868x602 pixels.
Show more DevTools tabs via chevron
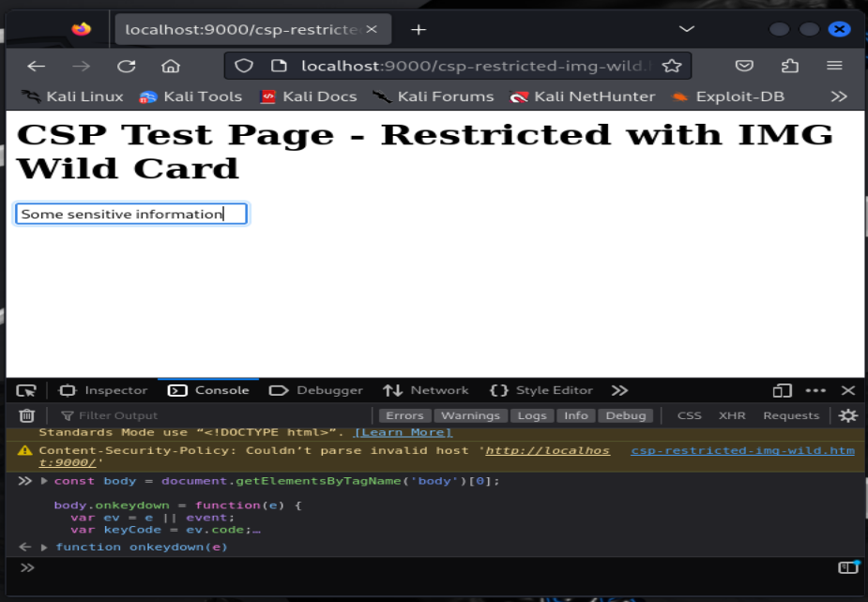tap(619, 390)
